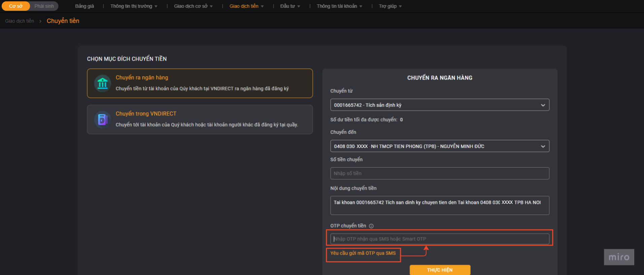Screen dimensions: 644x275
Task: Click the Số tiền chuyển input field
Action: tap(440, 173)
